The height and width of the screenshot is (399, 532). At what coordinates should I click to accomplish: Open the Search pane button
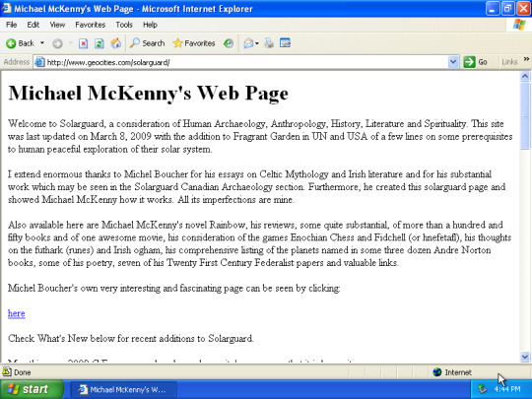coord(147,43)
